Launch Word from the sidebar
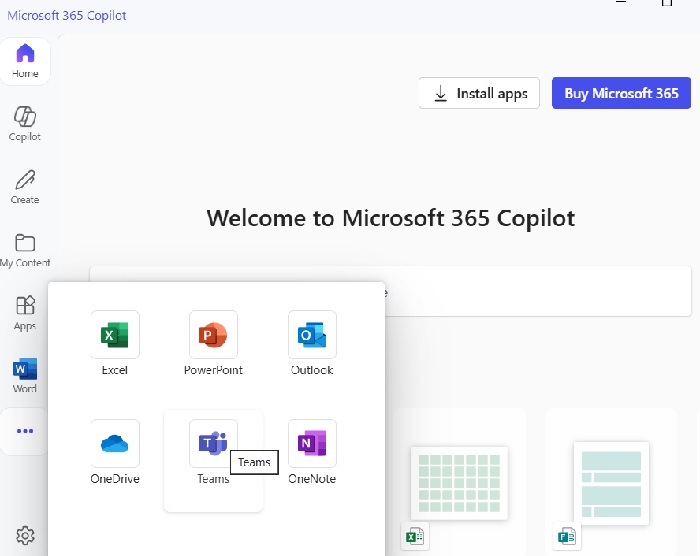700x556 pixels. pos(25,376)
